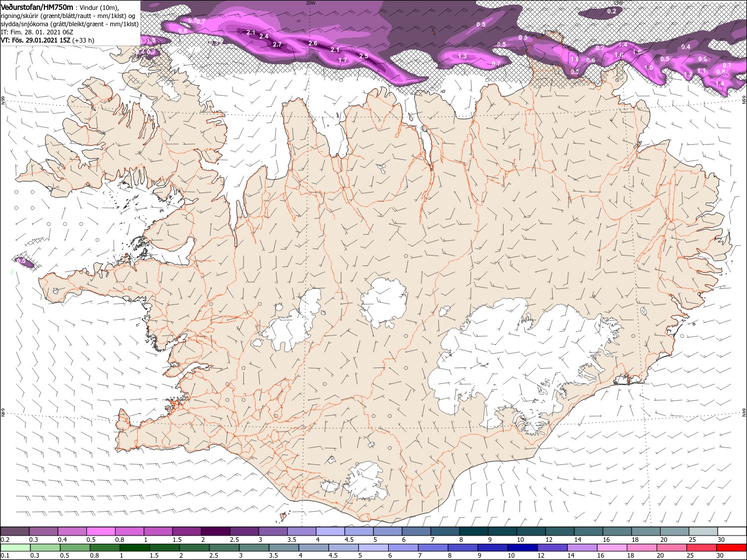This screenshot has height=560, width=747.
Task: Select darkest purple swatch between 2 and 2.5, upper legend
Action: [215, 531]
